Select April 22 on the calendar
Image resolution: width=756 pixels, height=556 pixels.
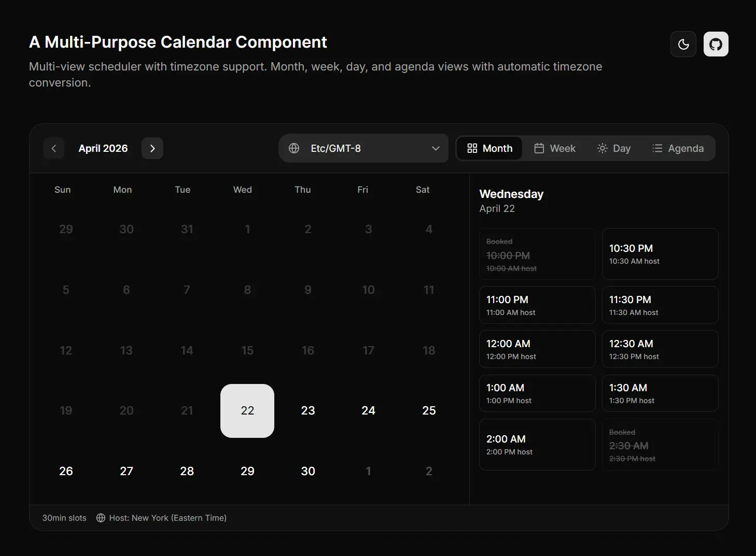(x=247, y=410)
